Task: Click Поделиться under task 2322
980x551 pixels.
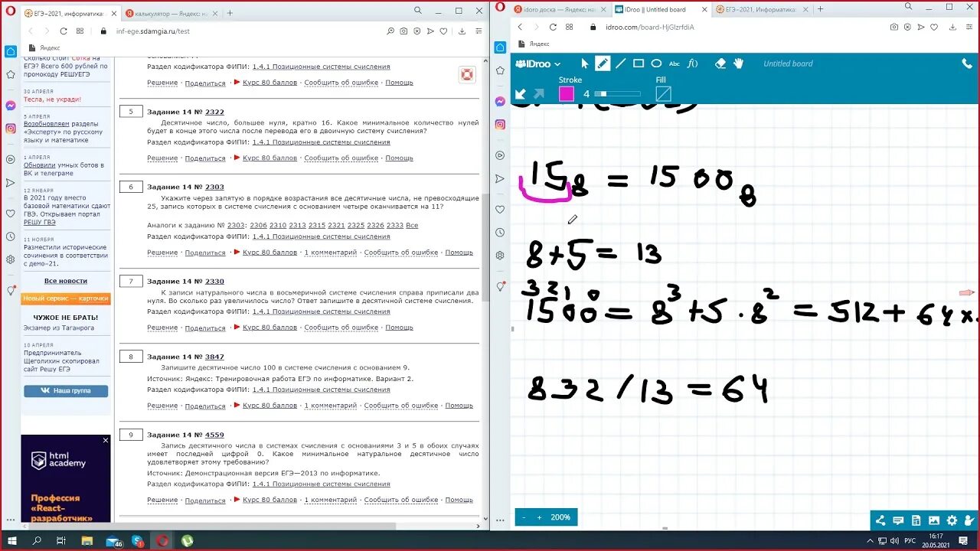Action: click(205, 158)
